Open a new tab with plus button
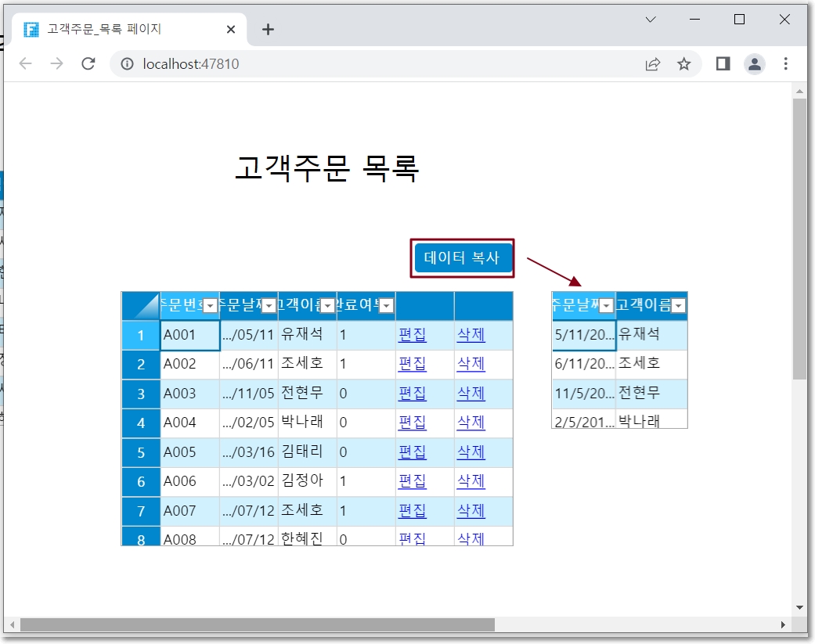This screenshot has height=644, width=815. tap(268, 30)
